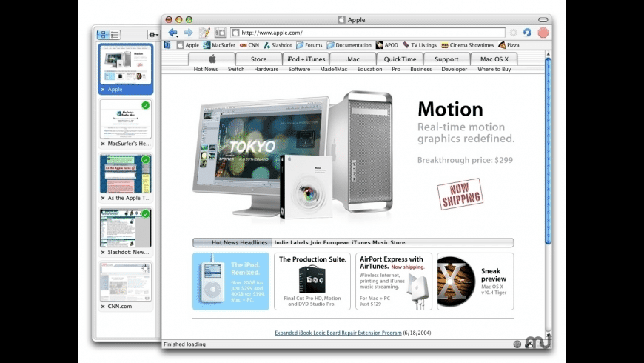Screen dimensions: 644x363
Task: Open The Production Suite promo tile
Action: pyautogui.click(x=312, y=282)
